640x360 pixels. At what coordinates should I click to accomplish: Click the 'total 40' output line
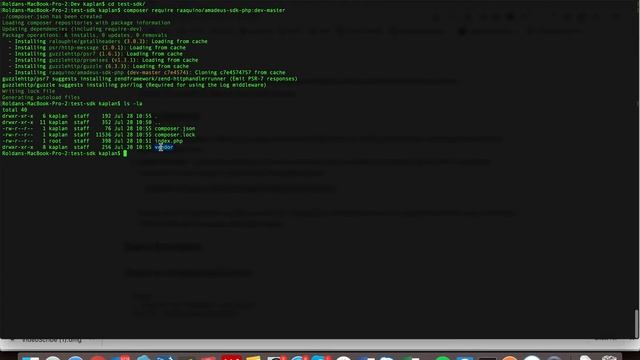tap(15, 110)
